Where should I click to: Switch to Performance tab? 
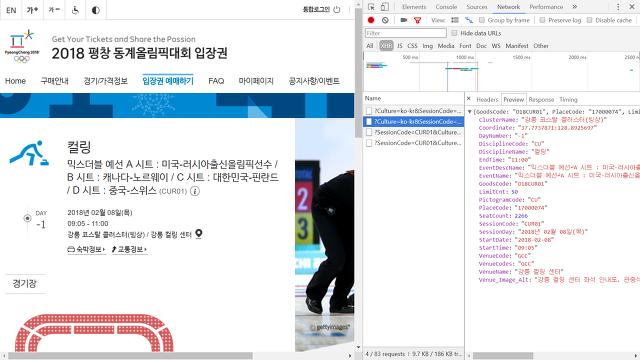pyautogui.click(x=546, y=7)
